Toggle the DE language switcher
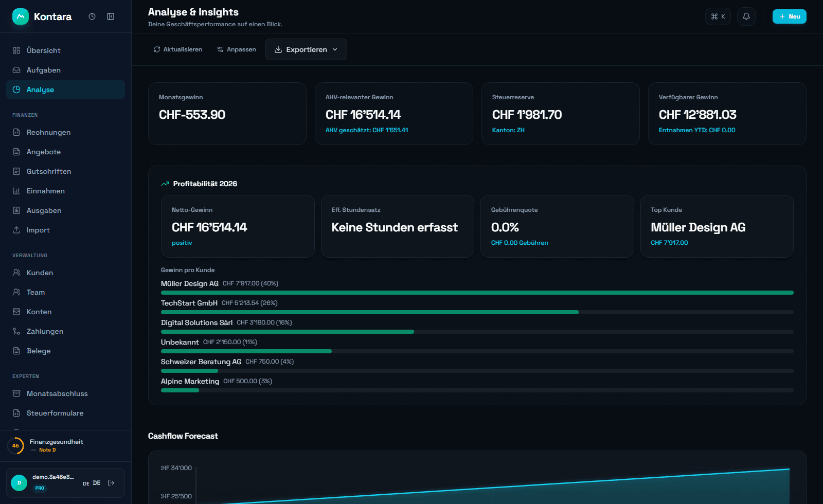823x504 pixels. click(x=92, y=483)
